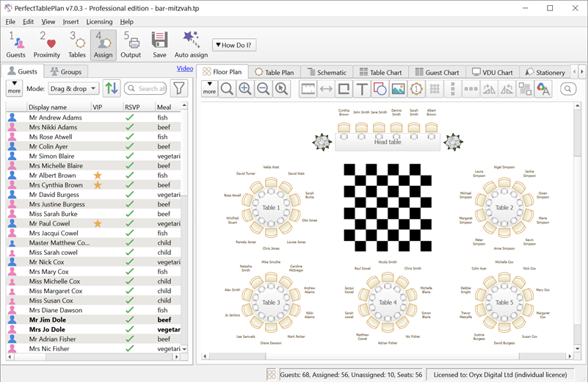Sort by the VIP column header
Image resolution: width=588 pixels, height=382 pixels.
(107, 107)
